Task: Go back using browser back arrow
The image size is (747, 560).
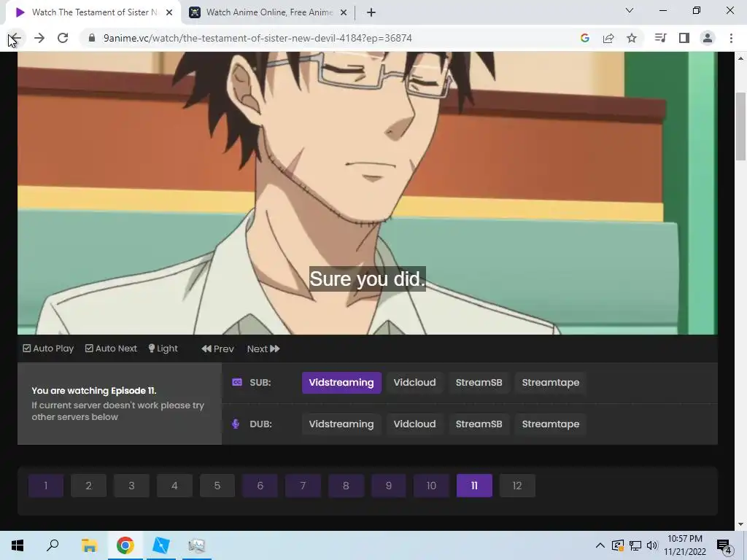Action: [15, 38]
